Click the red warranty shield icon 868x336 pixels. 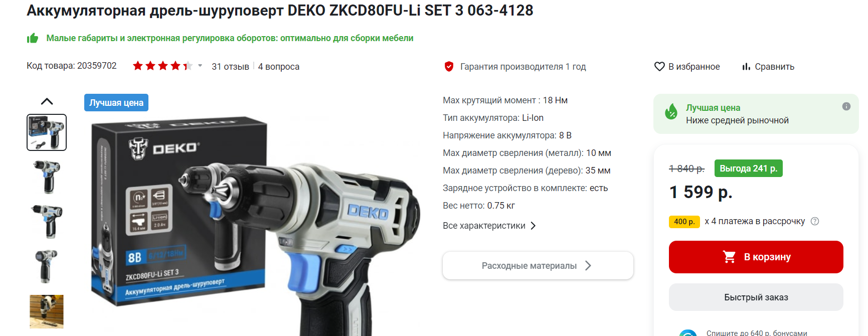[x=449, y=66]
